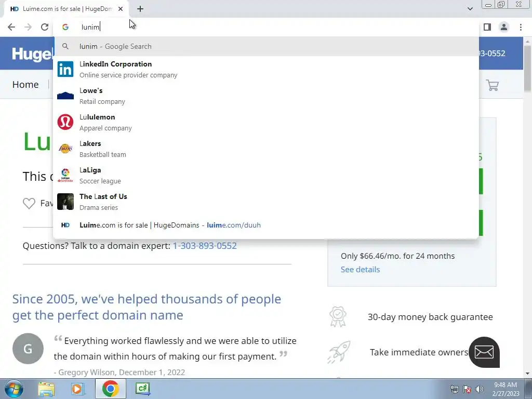Open the Chrome profile avatar
The width and height of the screenshot is (532, 399).
point(504,27)
